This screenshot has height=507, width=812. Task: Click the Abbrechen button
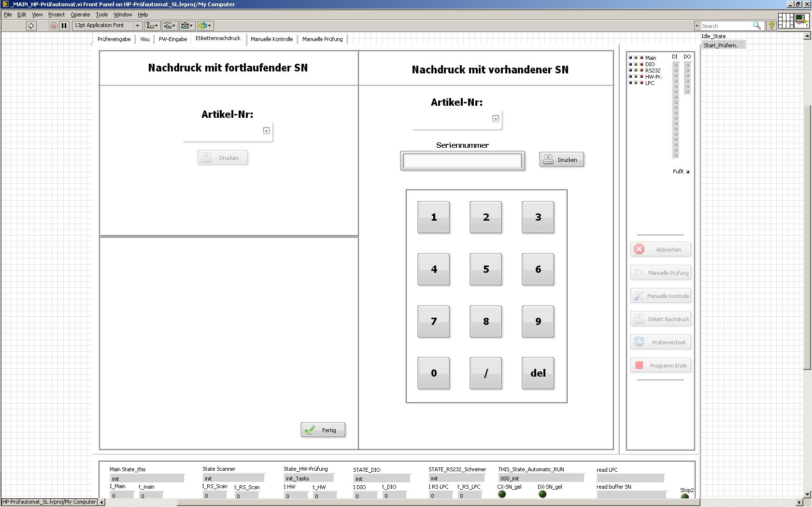(x=661, y=250)
